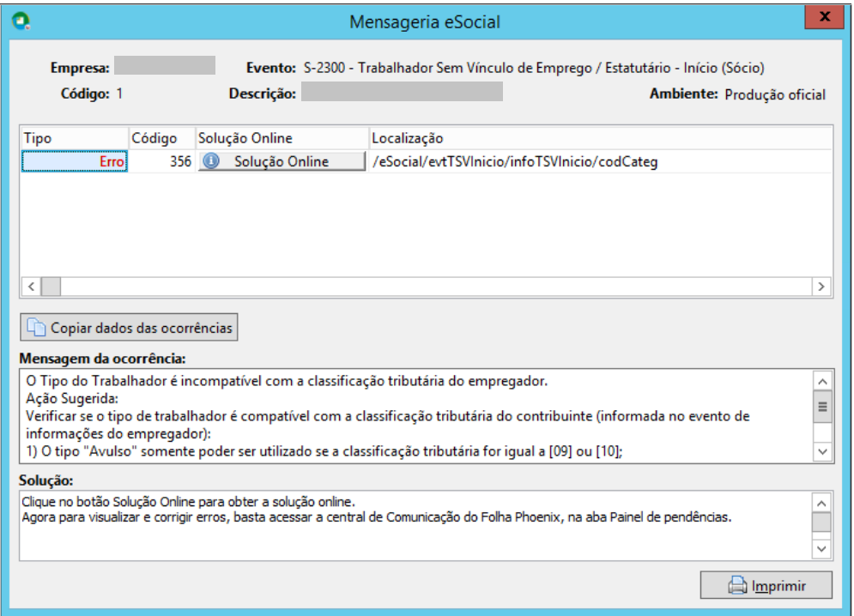Image resolution: width=854 pixels, height=616 pixels.
Task: Open Solução Online for error 356
Action: tap(281, 161)
